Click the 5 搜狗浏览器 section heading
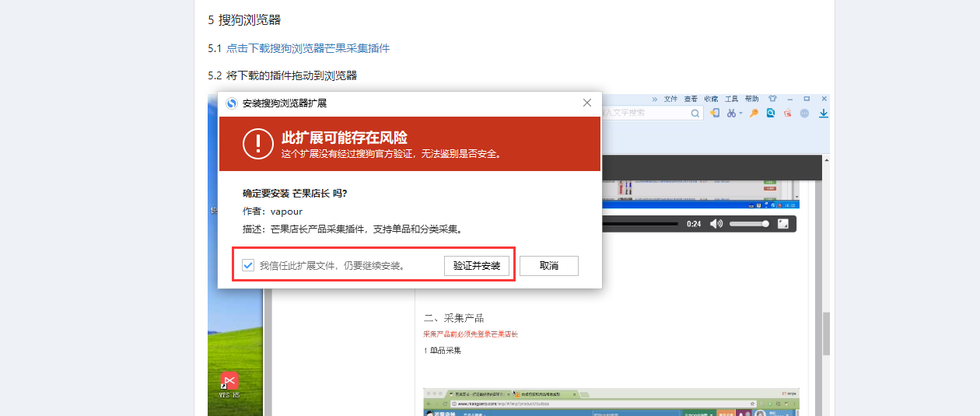980x416 pixels. click(244, 19)
